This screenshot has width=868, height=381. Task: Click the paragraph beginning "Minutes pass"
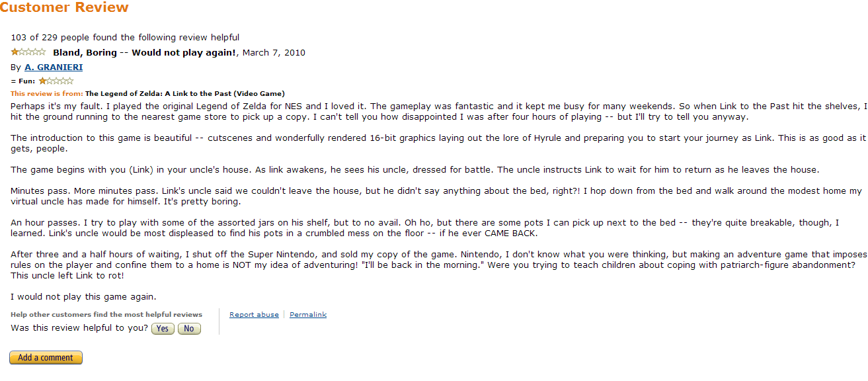436,196
